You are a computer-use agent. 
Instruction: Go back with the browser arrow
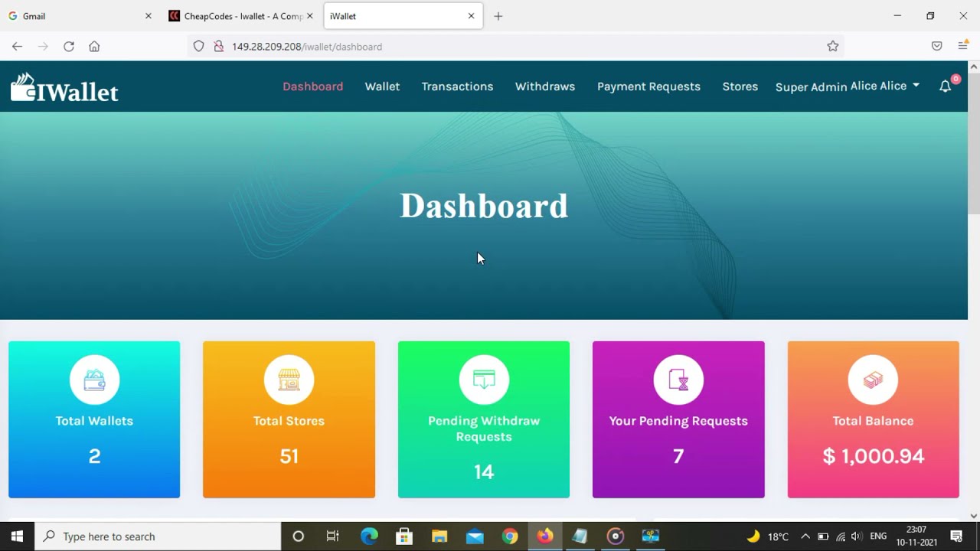click(x=17, y=47)
